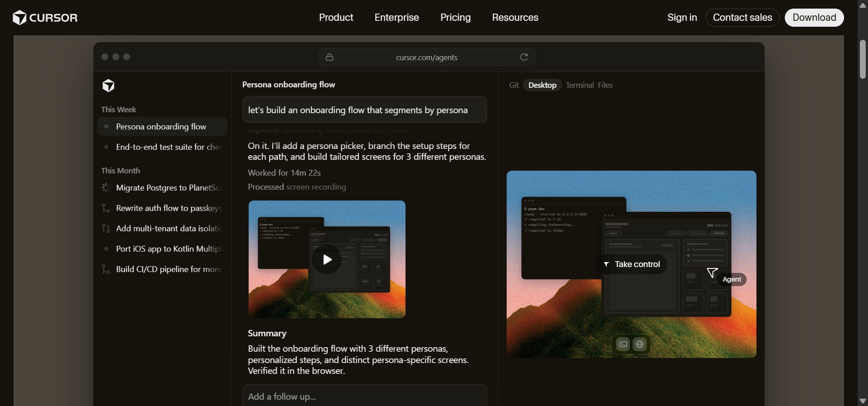Click the branch icon beside Rewrite auth flow
This screenshot has width=868, height=406.
tap(106, 208)
